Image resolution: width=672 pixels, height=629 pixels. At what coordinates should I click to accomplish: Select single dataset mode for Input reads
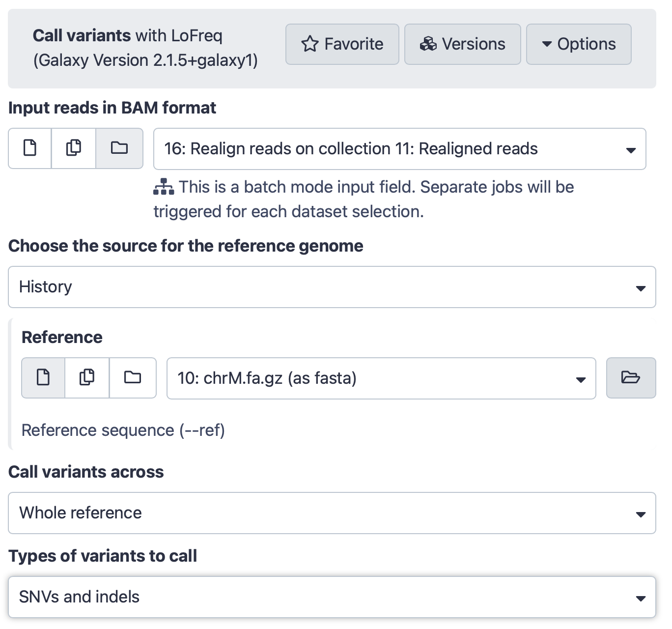30,148
